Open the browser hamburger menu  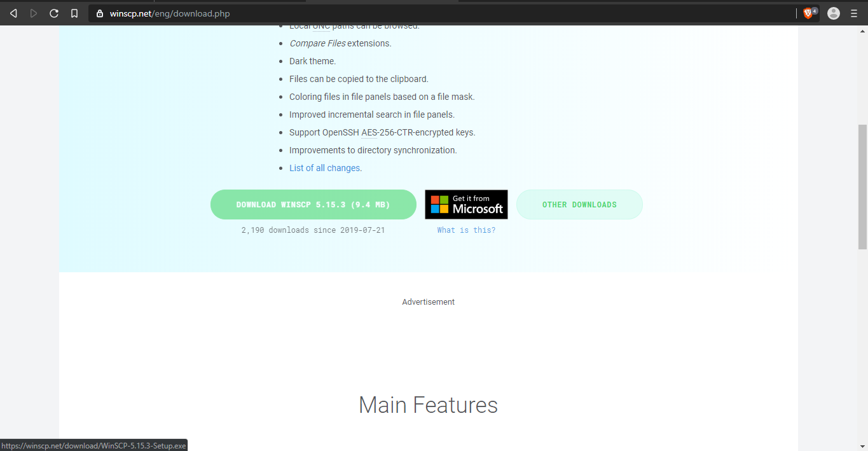854,13
